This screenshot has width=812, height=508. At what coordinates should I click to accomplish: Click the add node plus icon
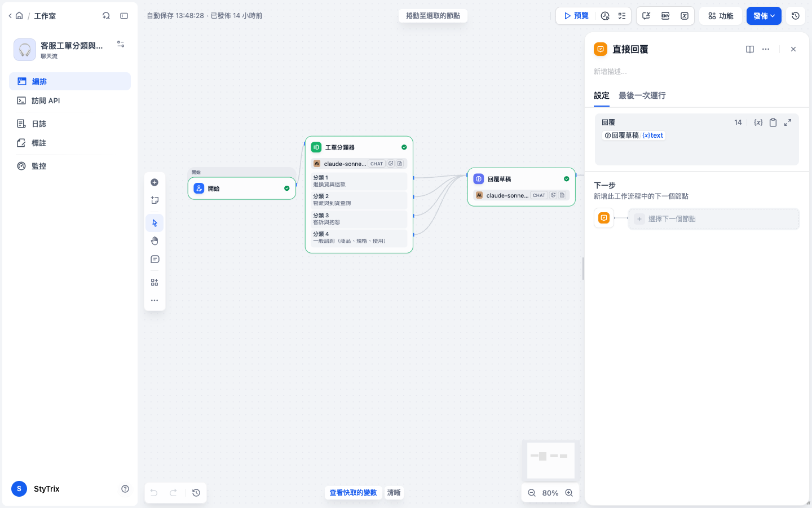coord(155,182)
